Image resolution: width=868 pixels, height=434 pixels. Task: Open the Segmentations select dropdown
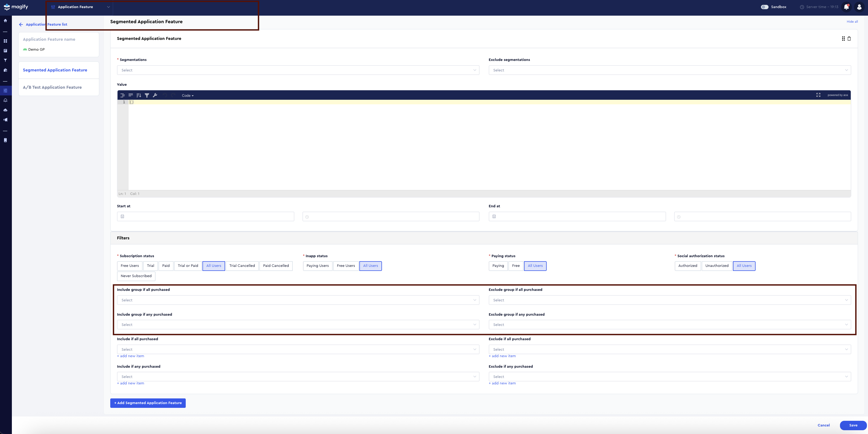(x=298, y=70)
